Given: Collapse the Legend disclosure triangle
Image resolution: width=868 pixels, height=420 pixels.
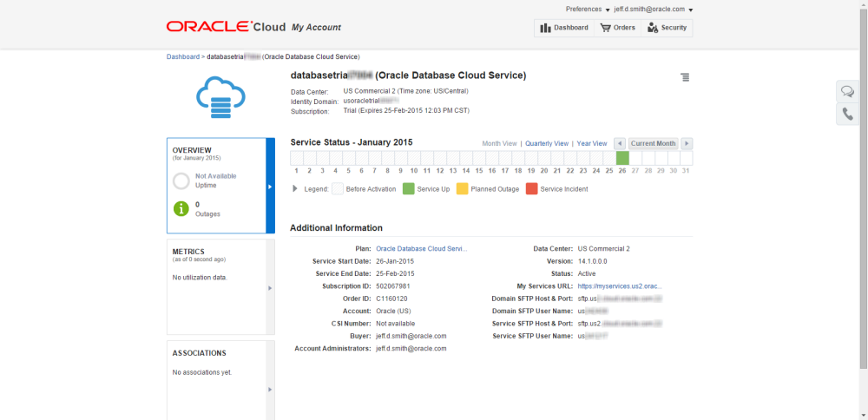Looking at the screenshot, I should click(x=295, y=188).
